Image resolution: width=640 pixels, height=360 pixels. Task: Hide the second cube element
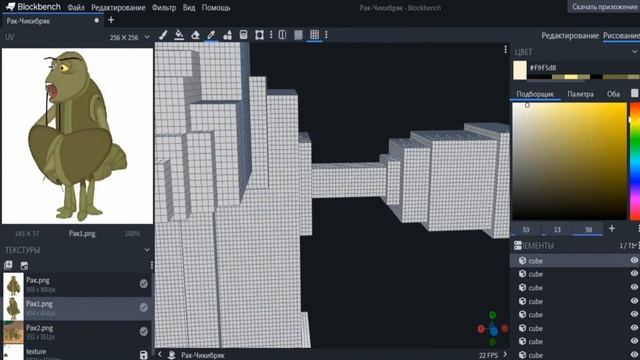click(x=634, y=274)
